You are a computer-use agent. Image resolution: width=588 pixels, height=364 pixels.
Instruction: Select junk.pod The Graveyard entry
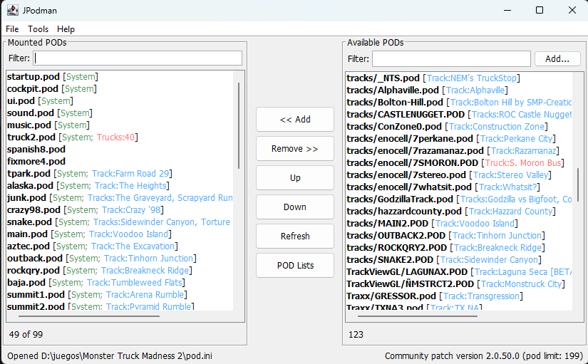(120, 197)
